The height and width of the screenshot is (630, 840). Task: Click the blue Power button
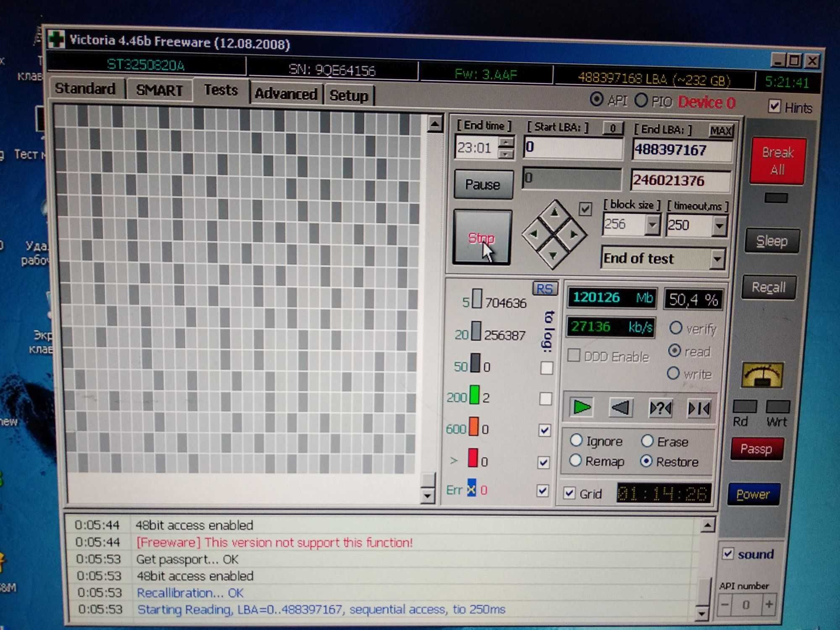coord(753,494)
